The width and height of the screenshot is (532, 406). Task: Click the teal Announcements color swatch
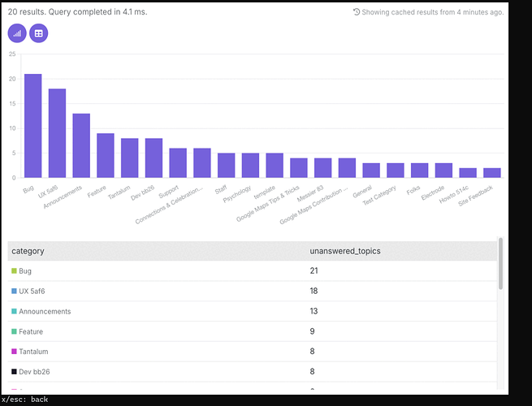[14, 311]
